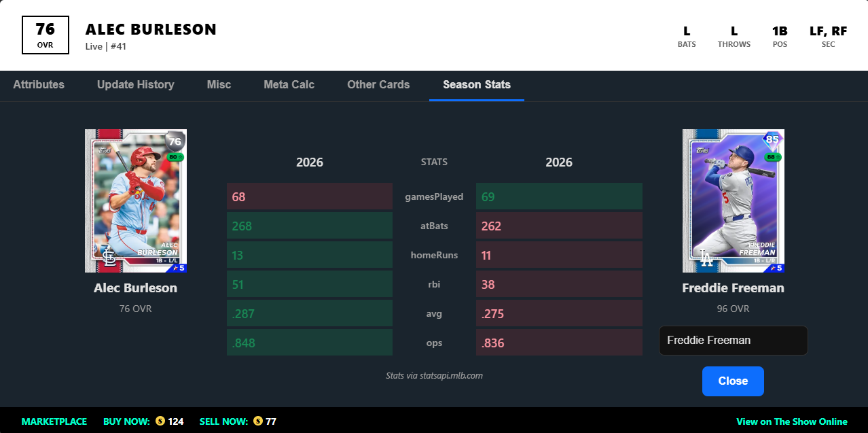Click the avg stat label

point(434,314)
